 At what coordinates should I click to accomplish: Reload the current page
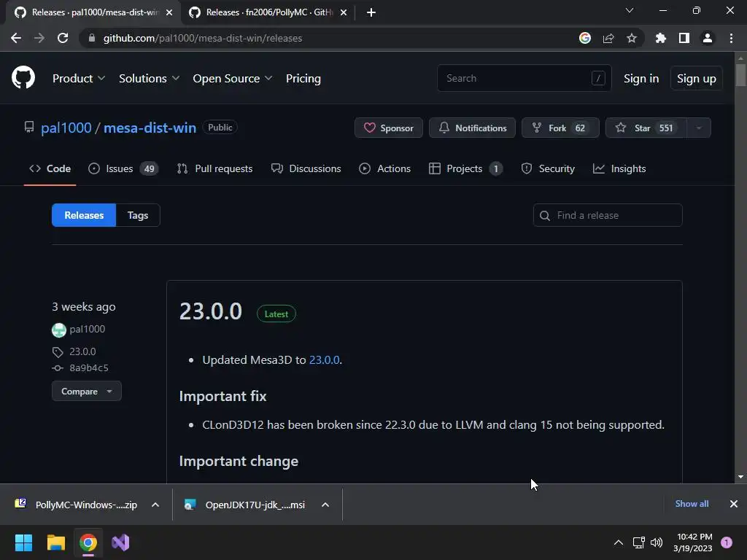[63, 38]
